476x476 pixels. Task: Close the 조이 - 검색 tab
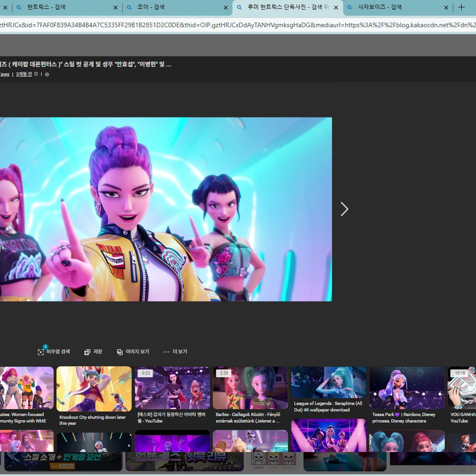tap(226, 7)
